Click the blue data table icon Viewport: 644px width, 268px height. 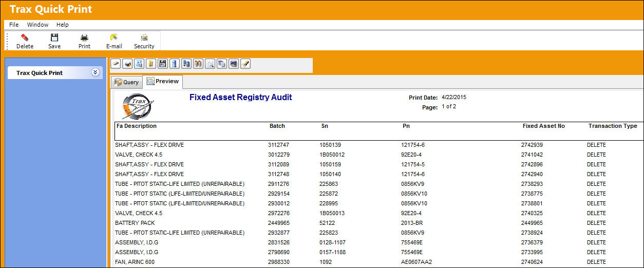coord(187,64)
